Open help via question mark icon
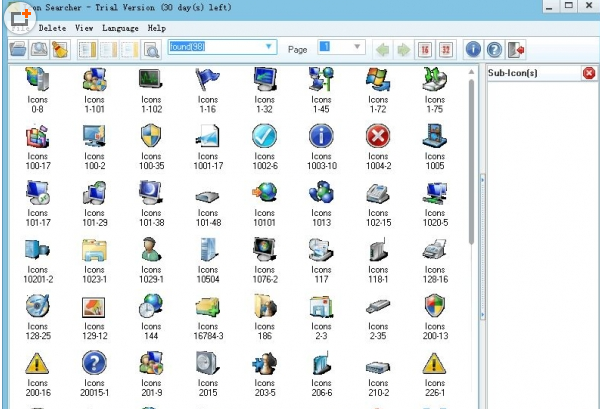Image resolution: width=600 pixels, height=409 pixels. (494, 49)
